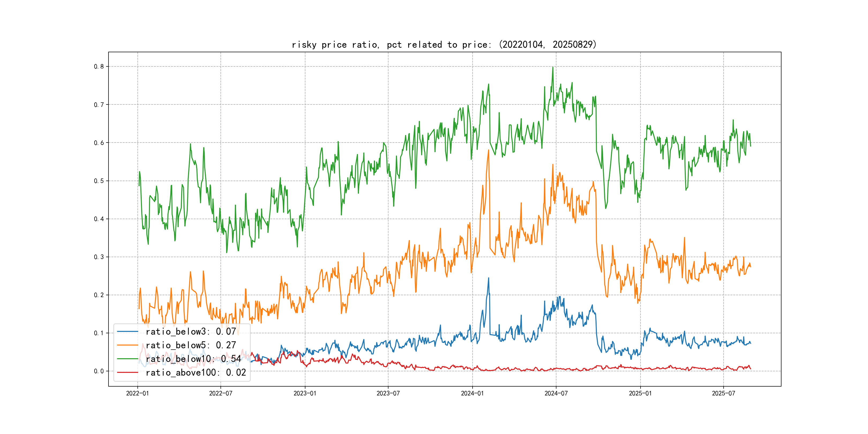
Task: Select the 'ratio_below5: 0.27' legend label
Action: [x=191, y=345]
